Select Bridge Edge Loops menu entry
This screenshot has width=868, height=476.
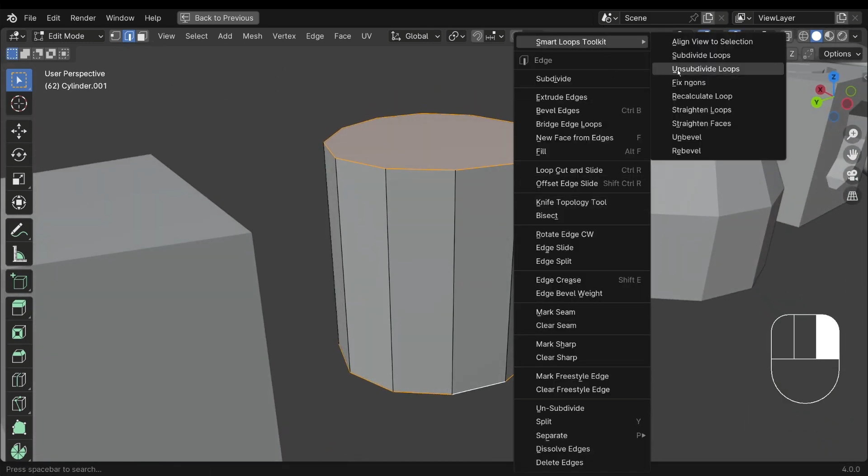569,124
